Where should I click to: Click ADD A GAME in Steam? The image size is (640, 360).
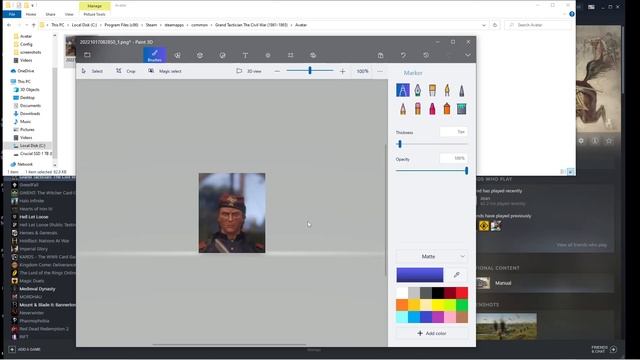click(24, 349)
